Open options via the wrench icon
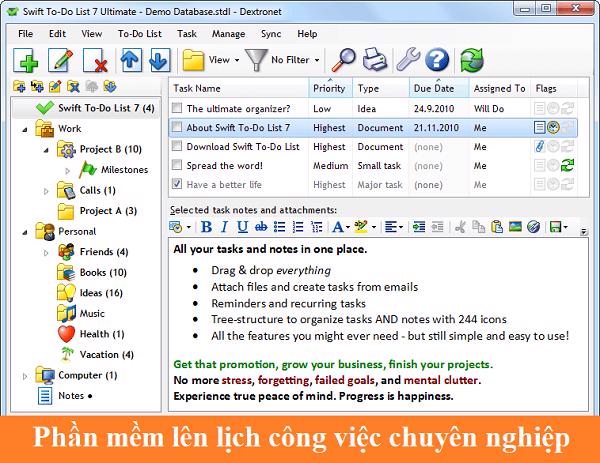Image resolution: width=600 pixels, height=463 pixels. pos(408,60)
